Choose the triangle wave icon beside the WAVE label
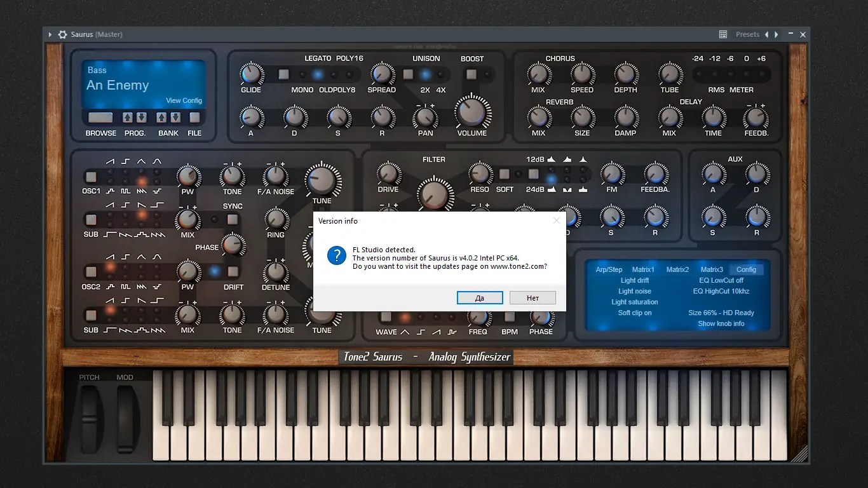The width and height of the screenshot is (868, 488). click(x=405, y=332)
